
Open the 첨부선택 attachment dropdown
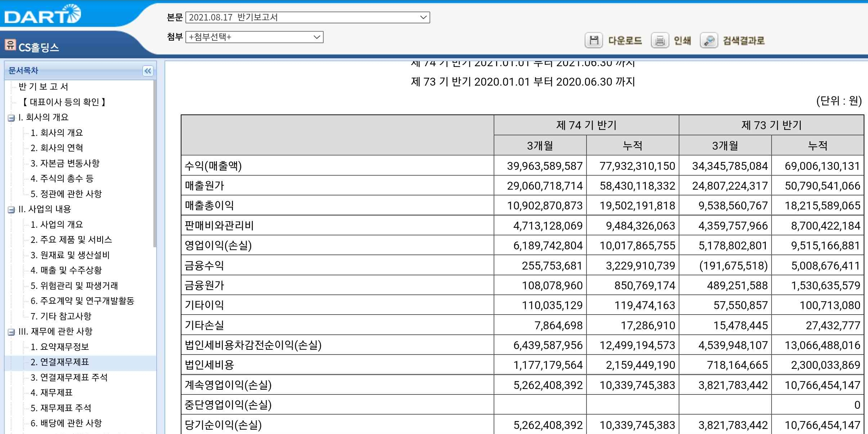[254, 37]
